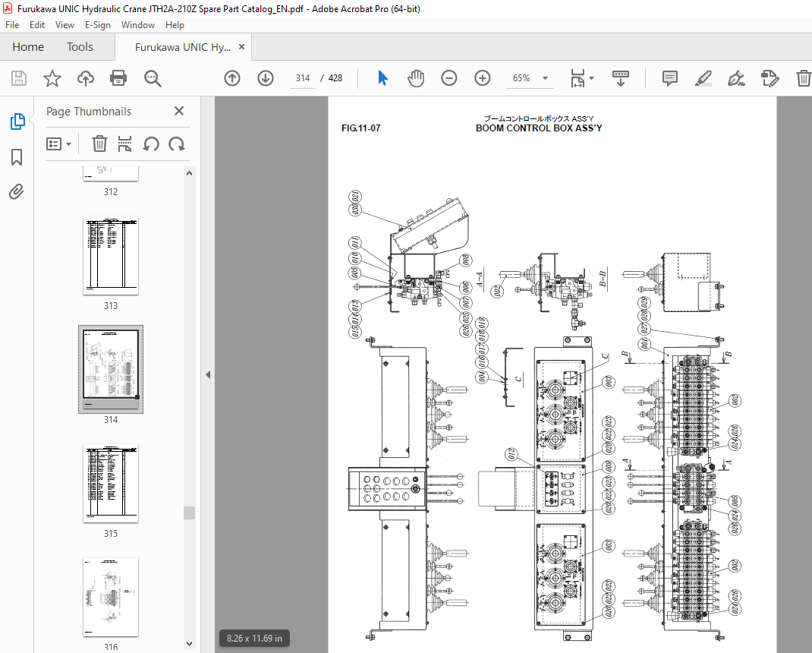
Task: Open the Help menu
Action: point(175,25)
